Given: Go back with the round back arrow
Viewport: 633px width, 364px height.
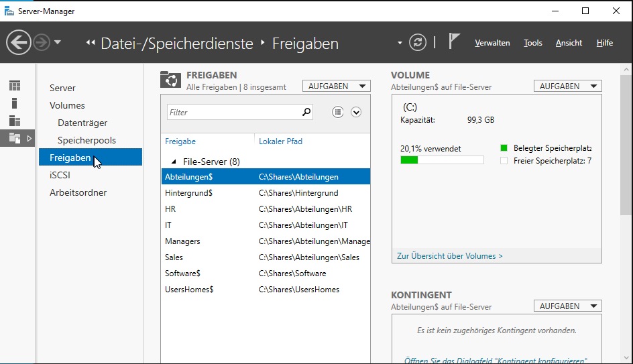Looking at the screenshot, I should click(19, 42).
